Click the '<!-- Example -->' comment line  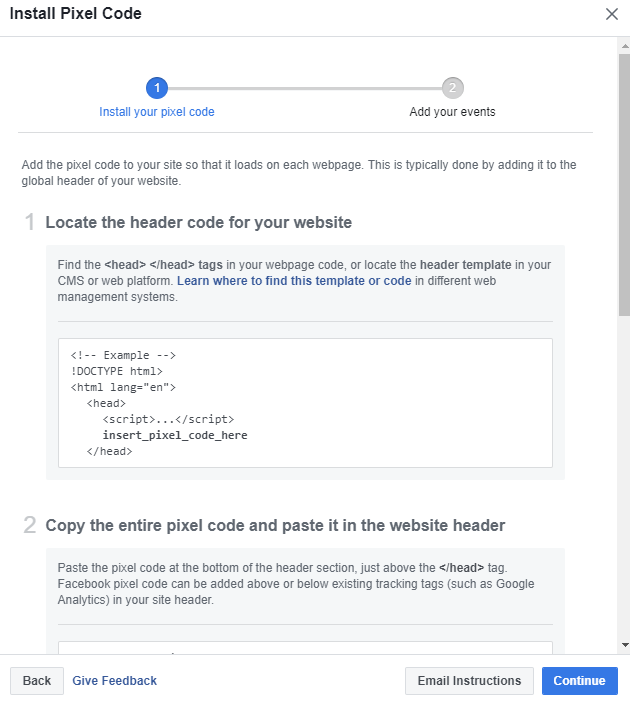(123, 355)
